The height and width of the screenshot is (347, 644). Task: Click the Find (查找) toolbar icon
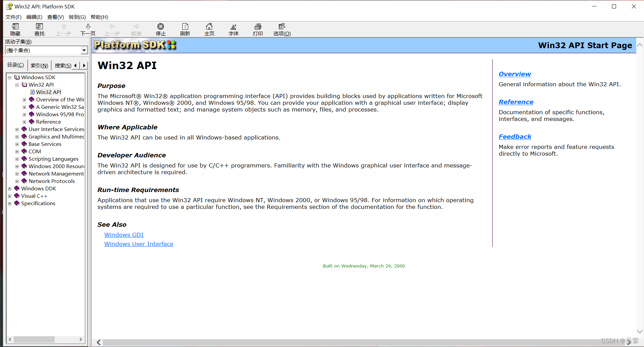39,29
